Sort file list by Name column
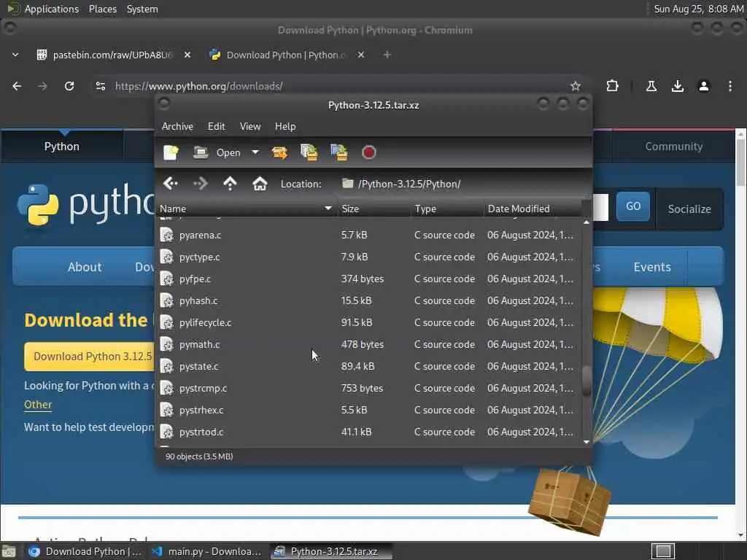 click(x=247, y=209)
